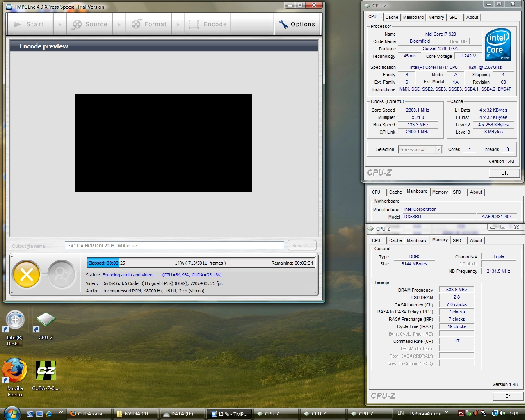The height and width of the screenshot is (420, 525).
Task: Click the Multiplier value x 21.0
Action: point(418,117)
